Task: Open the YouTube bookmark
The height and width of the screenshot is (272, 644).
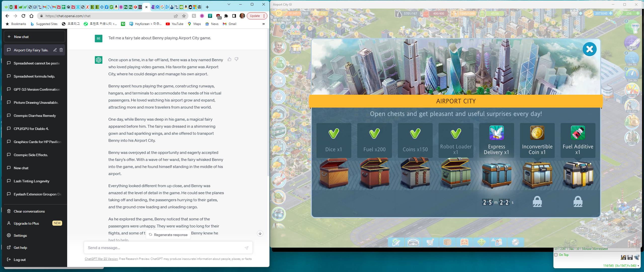Action: pyautogui.click(x=175, y=24)
